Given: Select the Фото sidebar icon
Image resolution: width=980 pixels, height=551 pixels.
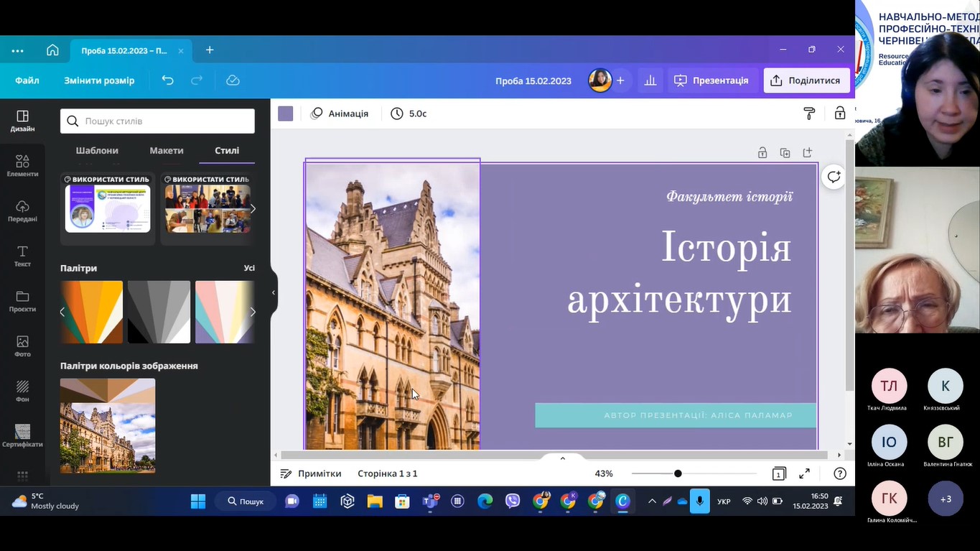Looking at the screenshot, I should click(22, 346).
